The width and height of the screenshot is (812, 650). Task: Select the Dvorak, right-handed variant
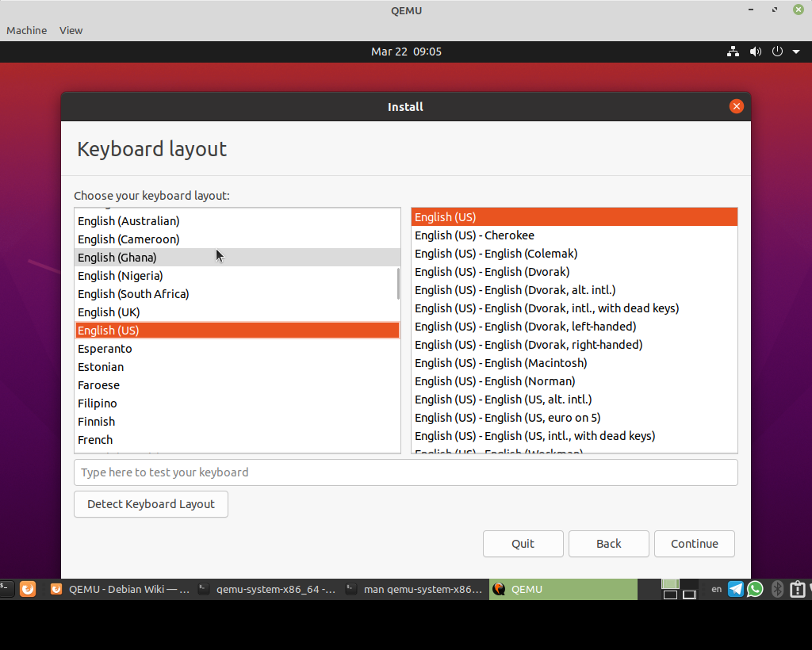click(574, 345)
